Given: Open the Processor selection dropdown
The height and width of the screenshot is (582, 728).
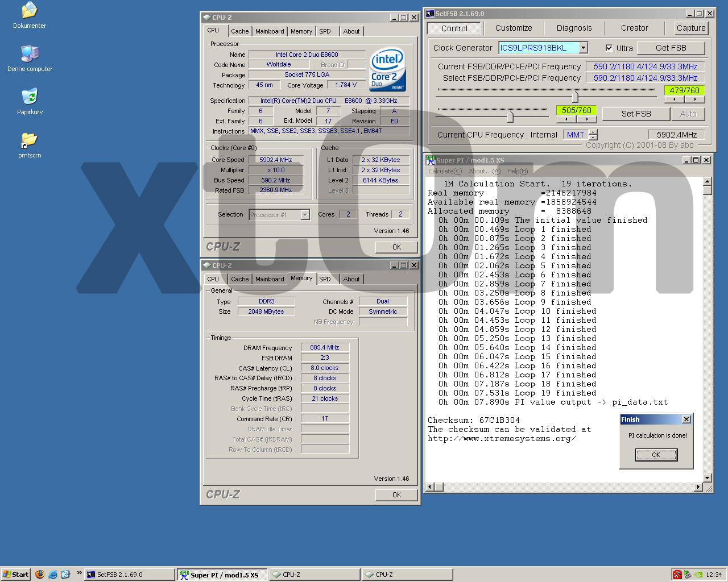Looking at the screenshot, I should click(305, 215).
